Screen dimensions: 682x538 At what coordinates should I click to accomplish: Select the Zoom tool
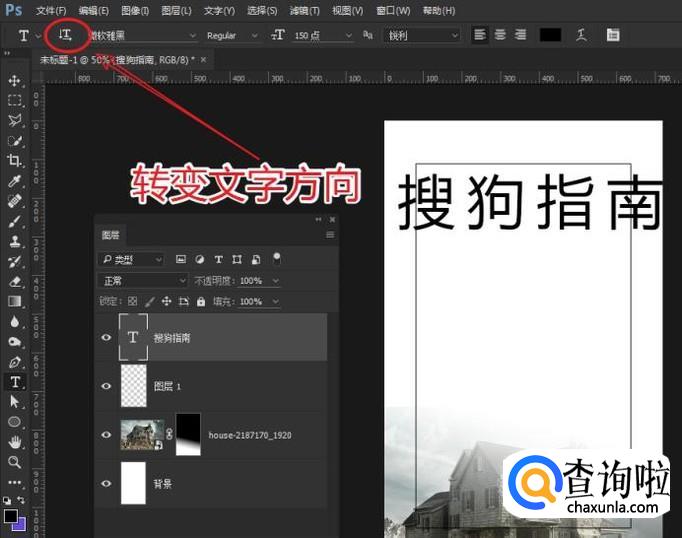pos(15,462)
